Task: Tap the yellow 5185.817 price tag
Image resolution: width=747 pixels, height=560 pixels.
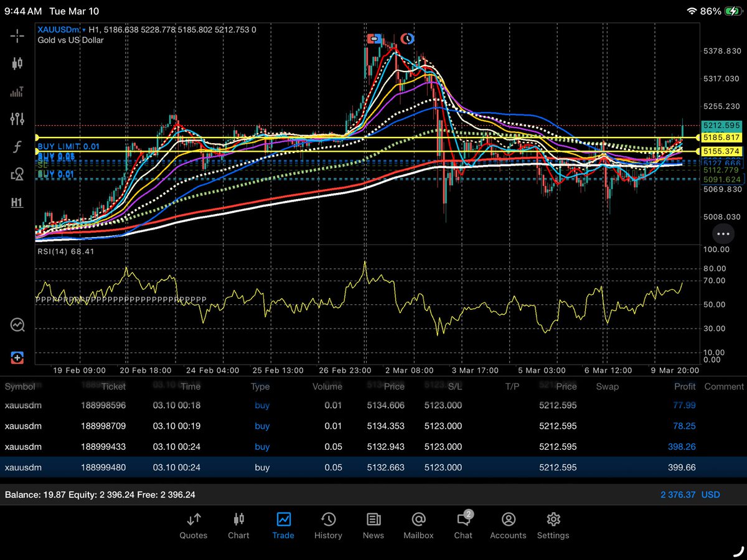Action: coord(722,138)
